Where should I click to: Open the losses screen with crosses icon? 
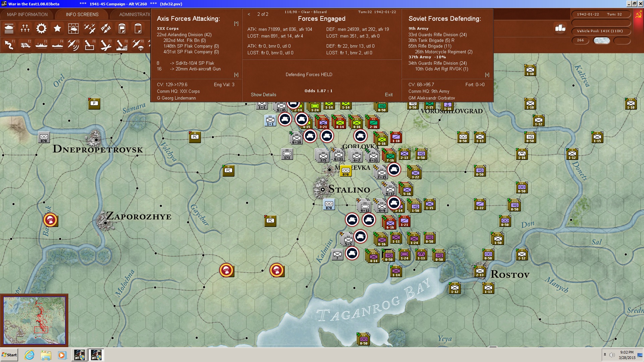(25, 28)
